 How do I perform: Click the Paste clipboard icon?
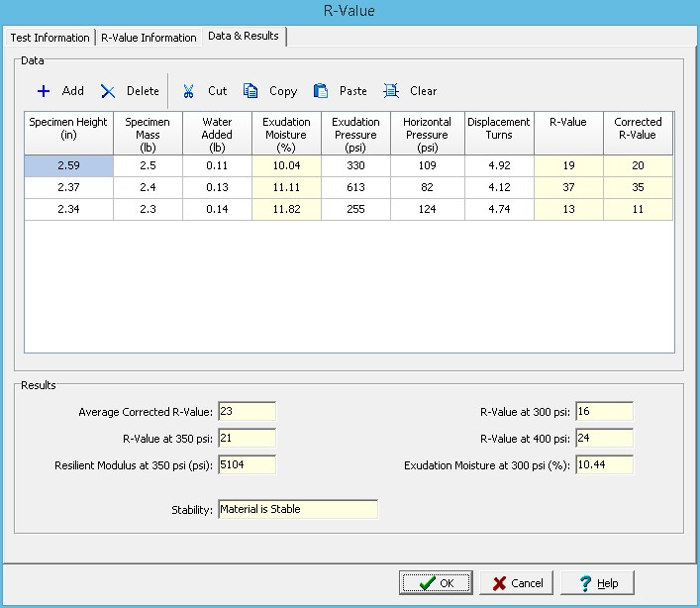(321, 91)
